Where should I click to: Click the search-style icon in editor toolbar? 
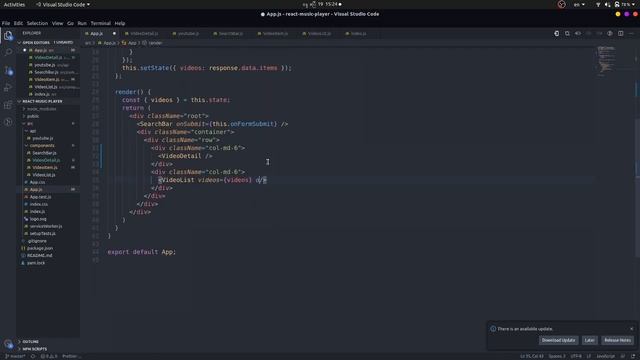[x=567, y=33]
